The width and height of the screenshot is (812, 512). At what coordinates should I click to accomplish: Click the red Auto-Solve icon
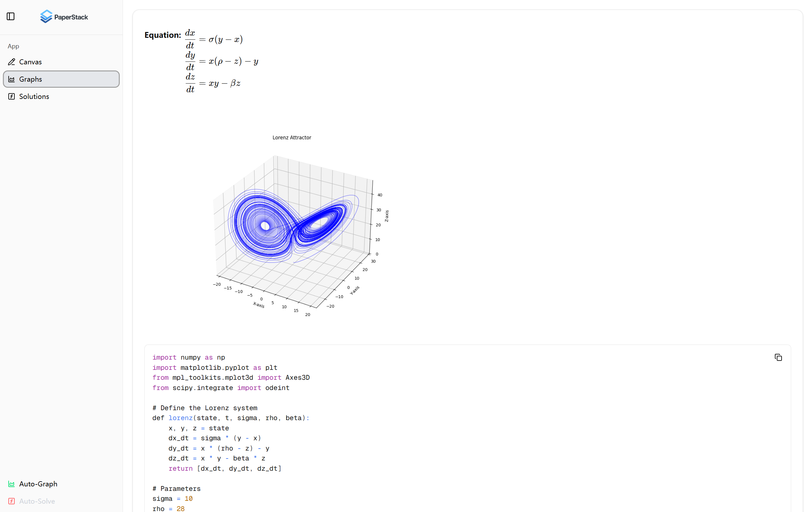click(x=12, y=501)
